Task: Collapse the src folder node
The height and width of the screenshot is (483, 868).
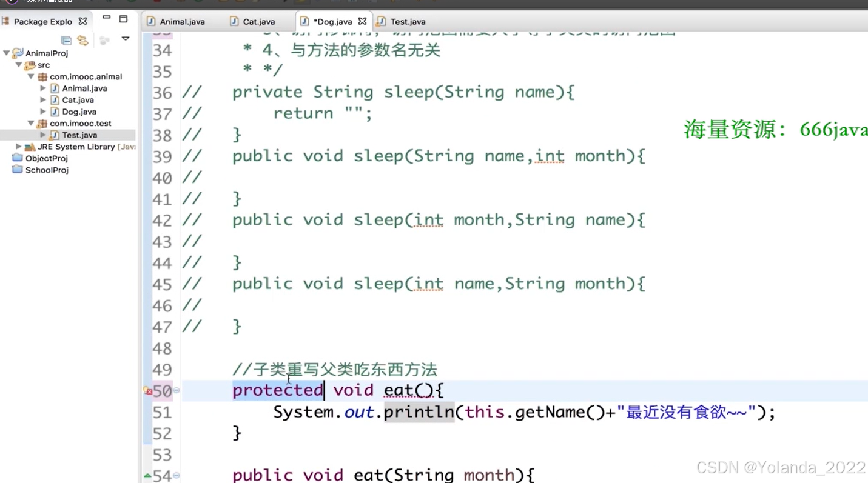Action: pos(19,65)
